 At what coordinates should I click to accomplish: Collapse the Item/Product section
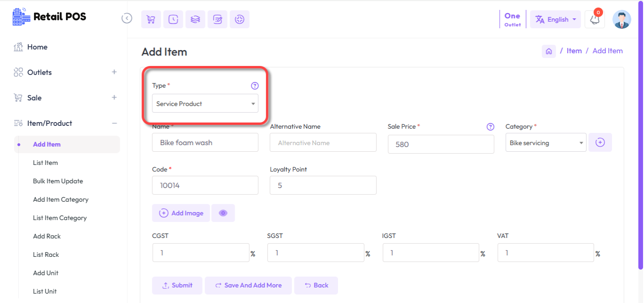[x=114, y=123]
